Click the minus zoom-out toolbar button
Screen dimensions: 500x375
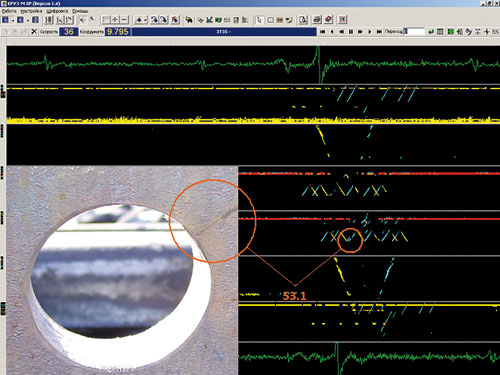(124, 20)
